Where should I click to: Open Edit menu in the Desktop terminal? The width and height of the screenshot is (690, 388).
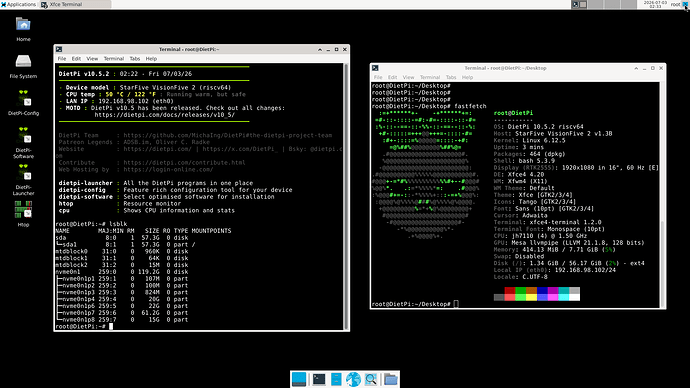(x=392, y=77)
